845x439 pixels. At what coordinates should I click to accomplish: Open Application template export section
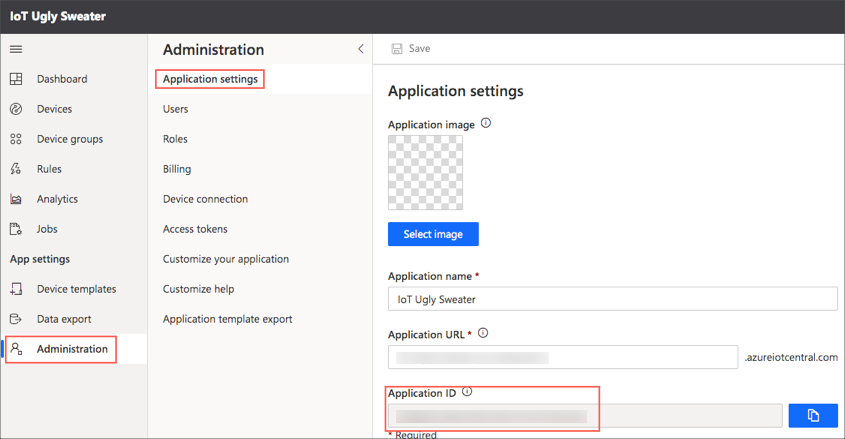(227, 319)
